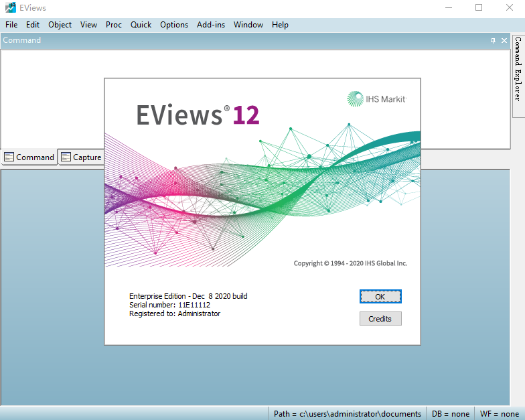
Task: Switch to the Capture tab
Action: click(82, 157)
